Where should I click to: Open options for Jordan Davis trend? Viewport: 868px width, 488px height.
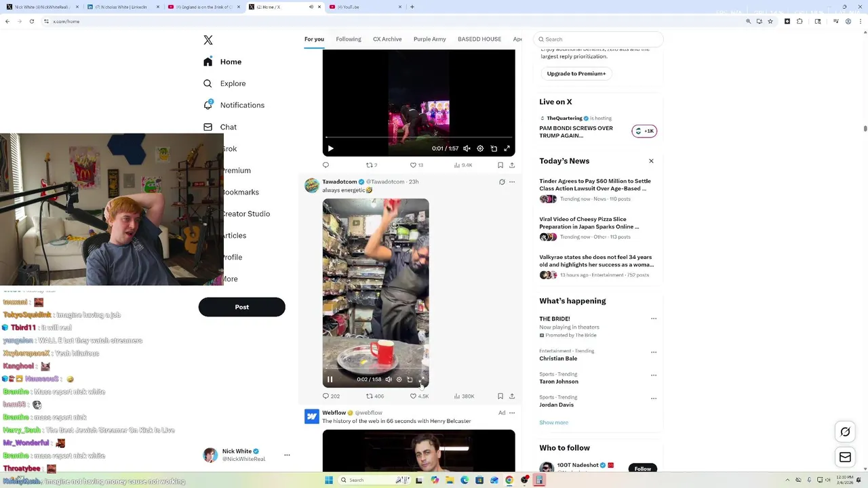click(654, 399)
